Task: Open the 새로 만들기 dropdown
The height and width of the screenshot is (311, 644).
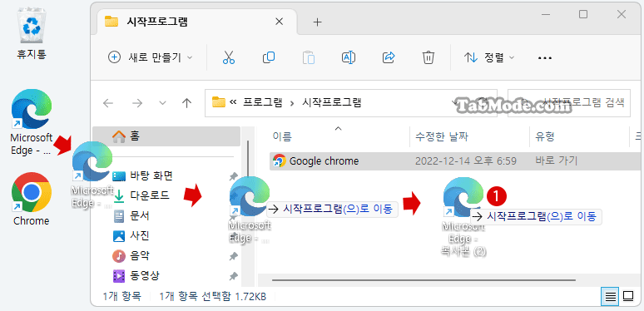Action: pos(150,57)
